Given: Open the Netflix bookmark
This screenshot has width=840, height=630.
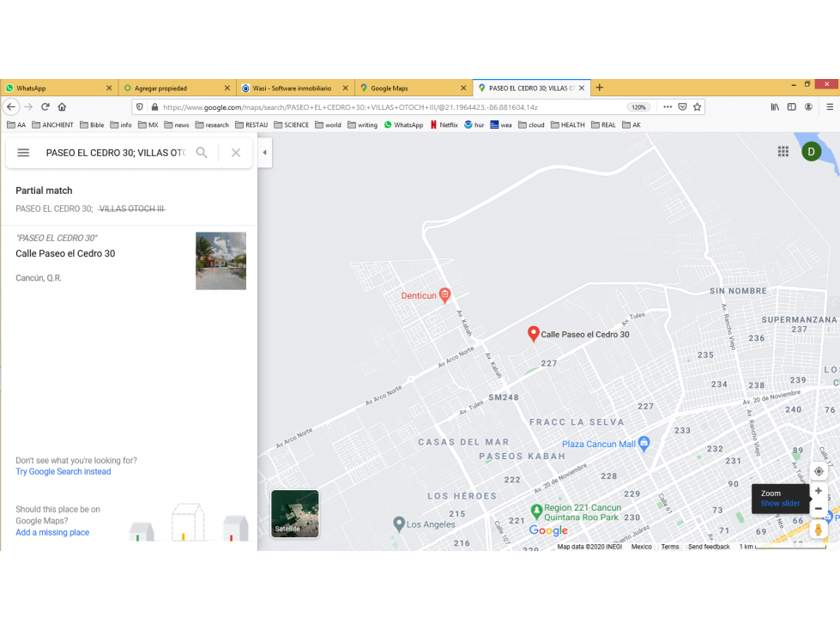Looking at the screenshot, I should click(x=444, y=124).
